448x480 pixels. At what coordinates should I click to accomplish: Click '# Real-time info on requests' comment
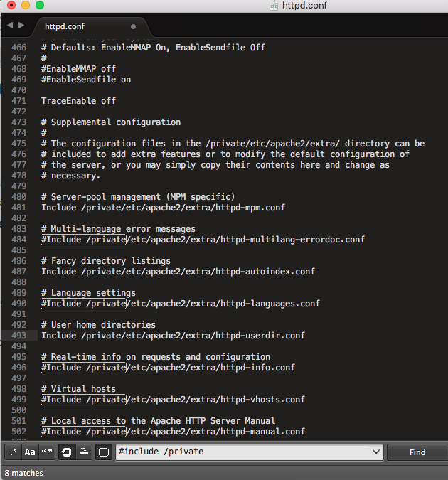coord(156,357)
